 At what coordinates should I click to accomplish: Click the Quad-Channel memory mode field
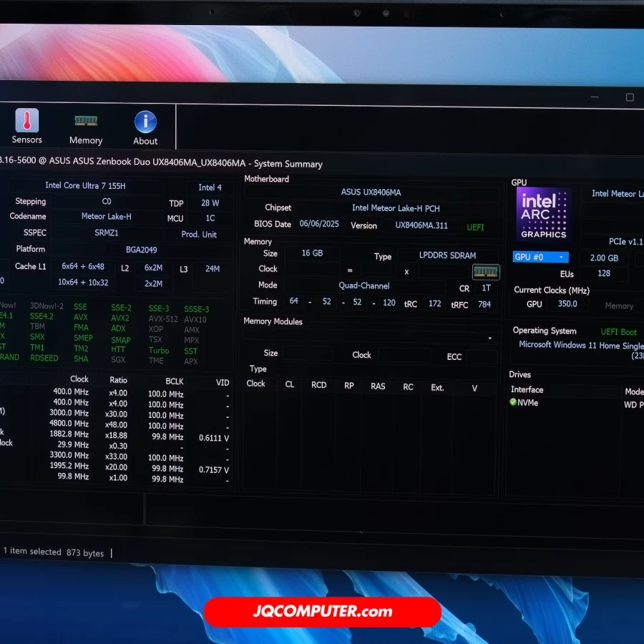click(364, 285)
